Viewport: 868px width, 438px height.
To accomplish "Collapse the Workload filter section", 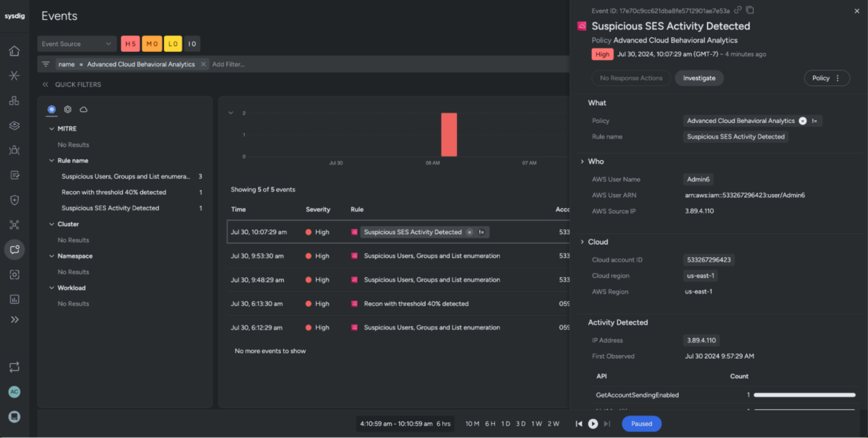I will click(52, 288).
